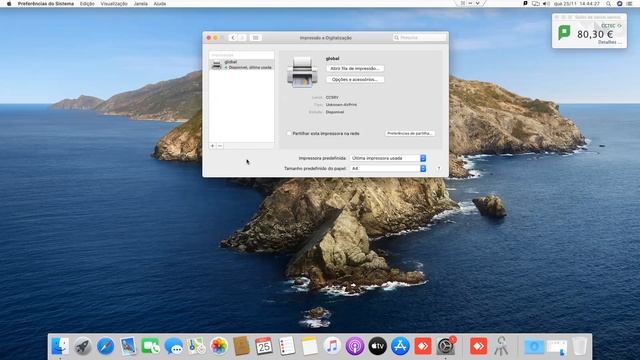Open the 'Edição' menu
Image resolution: width=640 pixels, height=360 pixels.
87,4
